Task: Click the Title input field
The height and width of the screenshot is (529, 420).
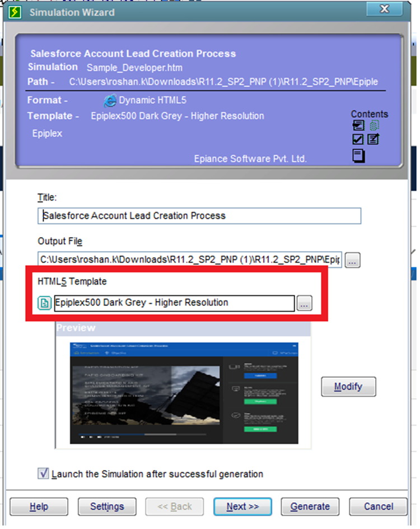Action: tap(199, 216)
